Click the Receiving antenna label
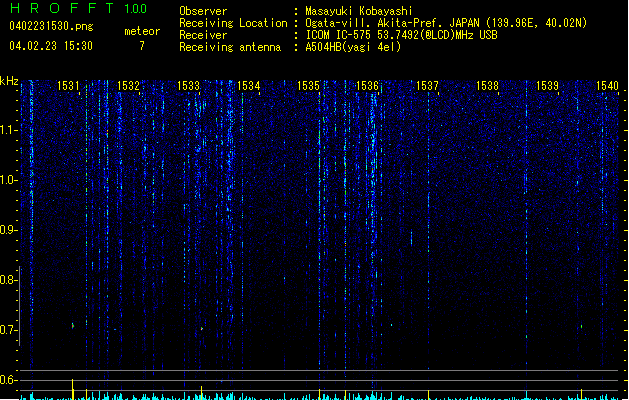Screen dimensions: 629x400 (x=230, y=47)
